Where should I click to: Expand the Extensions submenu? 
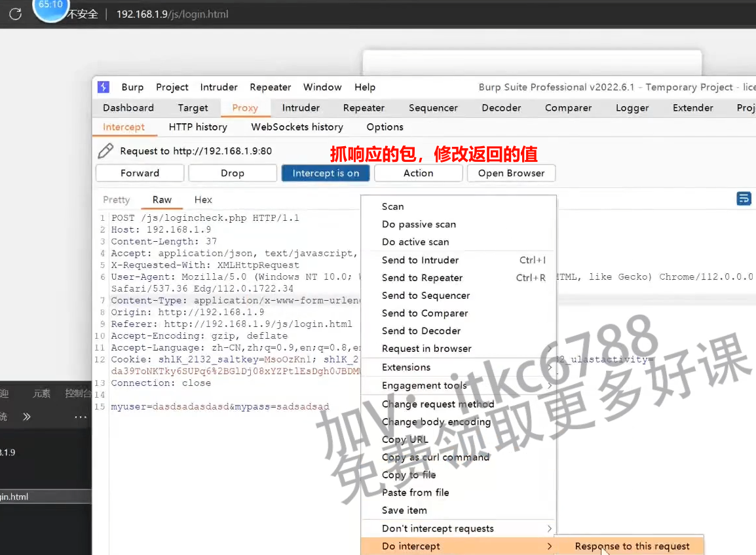tap(549, 368)
